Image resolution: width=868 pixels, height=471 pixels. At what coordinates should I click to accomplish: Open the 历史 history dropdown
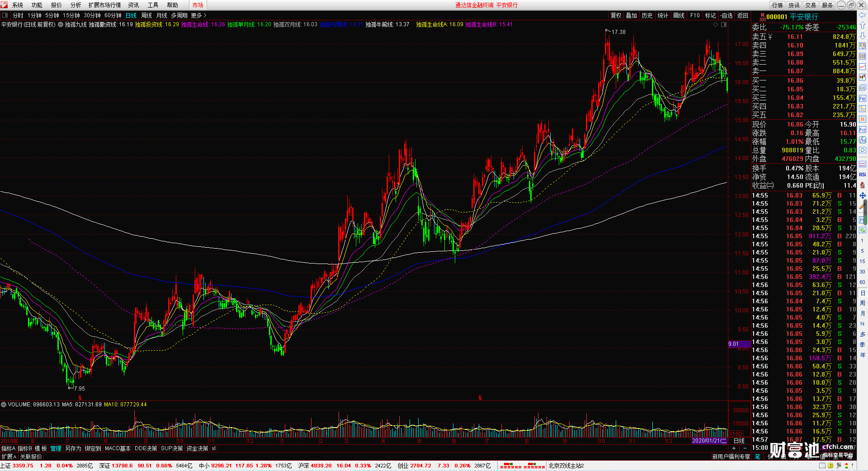click(647, 15)
